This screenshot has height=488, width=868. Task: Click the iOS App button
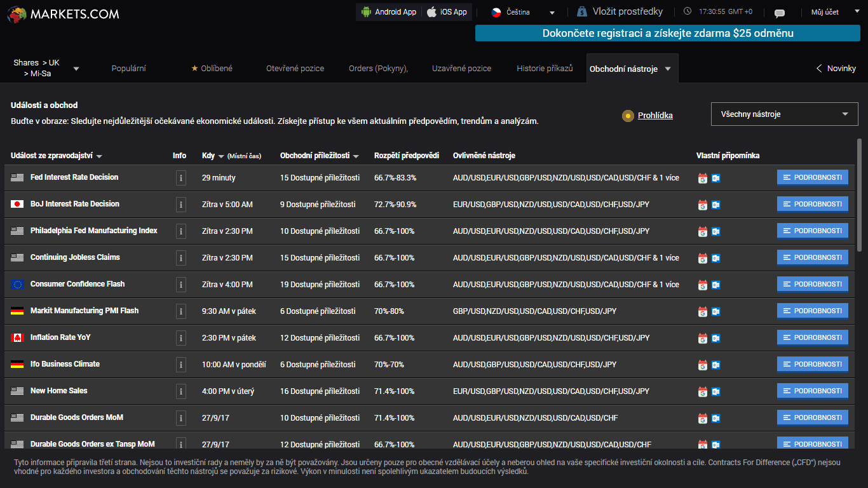coord(447,12)
